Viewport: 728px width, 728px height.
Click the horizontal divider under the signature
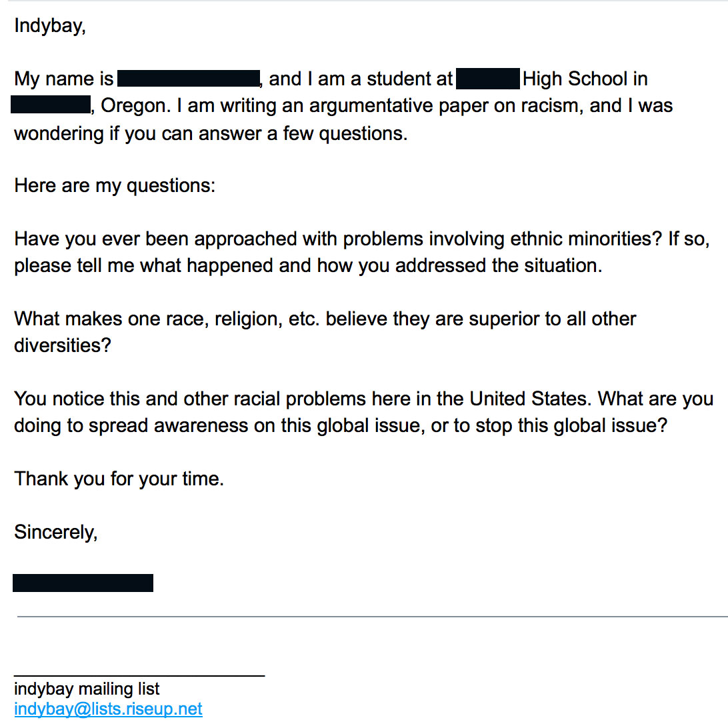pos(373,617)
